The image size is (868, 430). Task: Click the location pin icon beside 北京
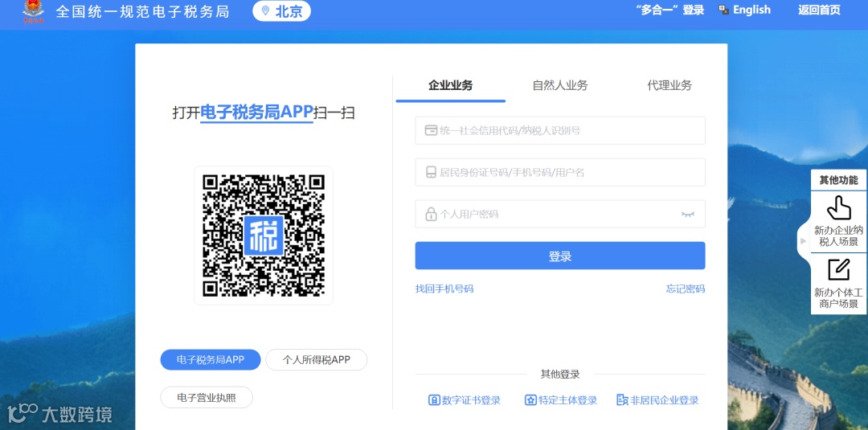[266, 11]
